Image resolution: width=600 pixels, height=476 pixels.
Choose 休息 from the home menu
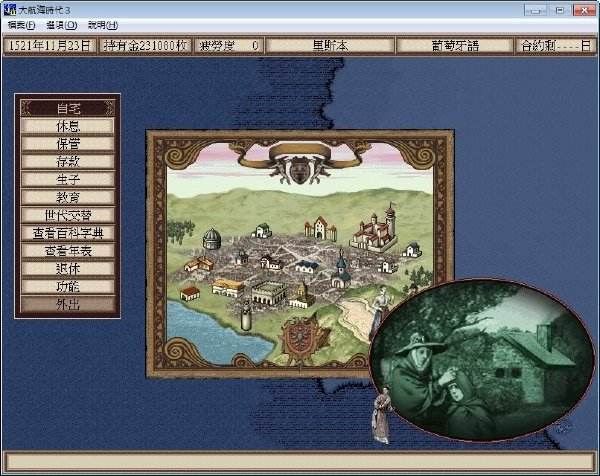click(68, 126)
